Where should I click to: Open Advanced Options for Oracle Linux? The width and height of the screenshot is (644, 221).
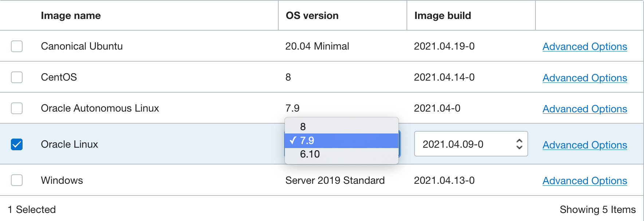(585, 145)
